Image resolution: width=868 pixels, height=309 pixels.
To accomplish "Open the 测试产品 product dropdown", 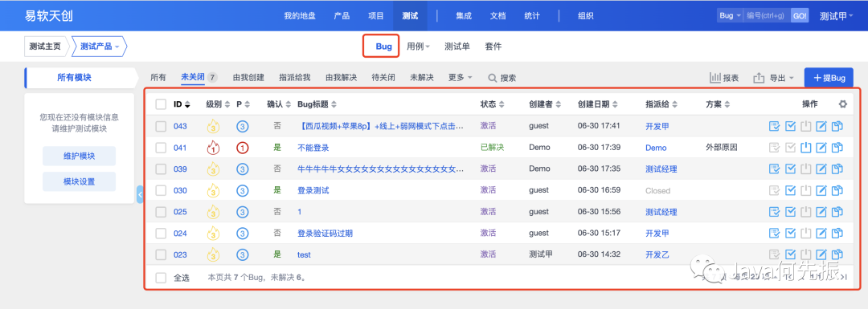I will [x=100, y=47].
